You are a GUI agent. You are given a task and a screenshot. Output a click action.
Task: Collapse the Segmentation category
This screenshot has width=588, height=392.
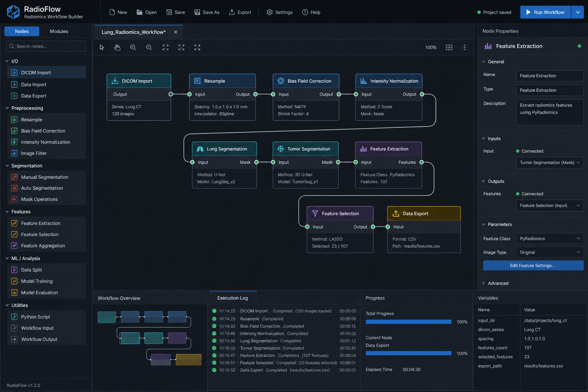[7, 166]
